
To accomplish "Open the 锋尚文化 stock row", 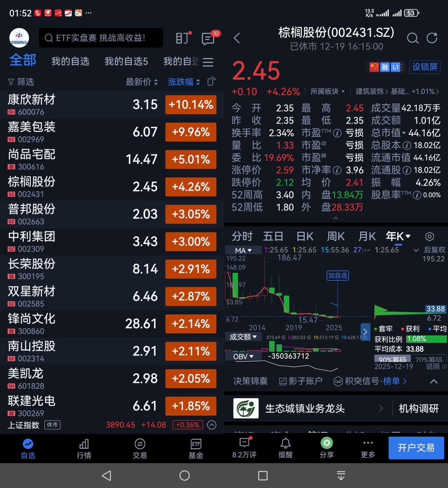I will (112, 324).
